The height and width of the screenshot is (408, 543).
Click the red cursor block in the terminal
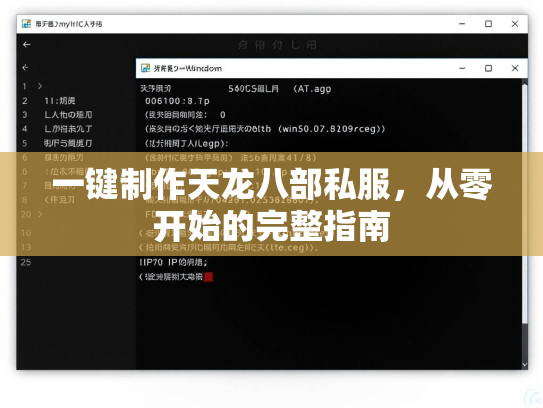click(x=208, y=277)
